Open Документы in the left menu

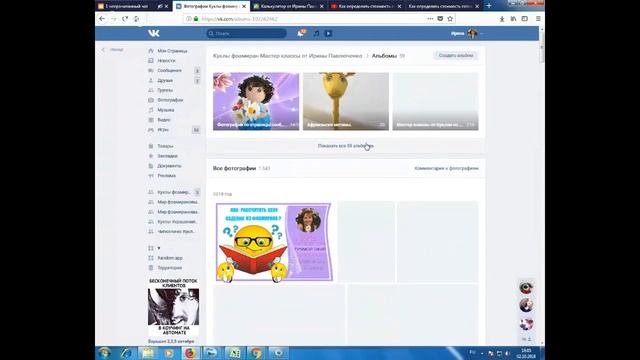pyautogui.click(x=169, y=166)
